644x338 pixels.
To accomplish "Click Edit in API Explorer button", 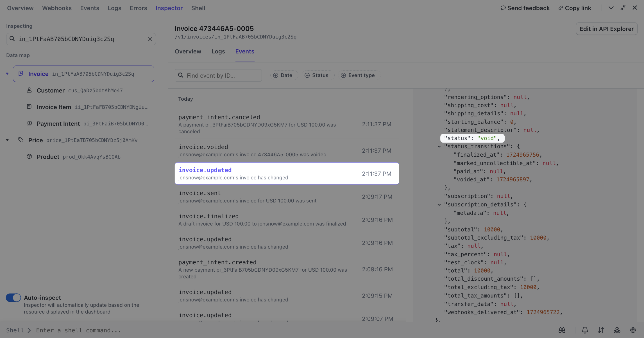I will tap(606, 29).
